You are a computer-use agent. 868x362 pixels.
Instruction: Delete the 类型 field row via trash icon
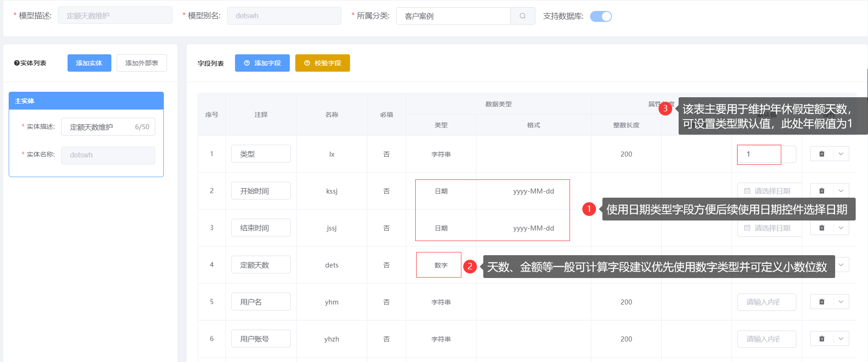coord(821,154)
